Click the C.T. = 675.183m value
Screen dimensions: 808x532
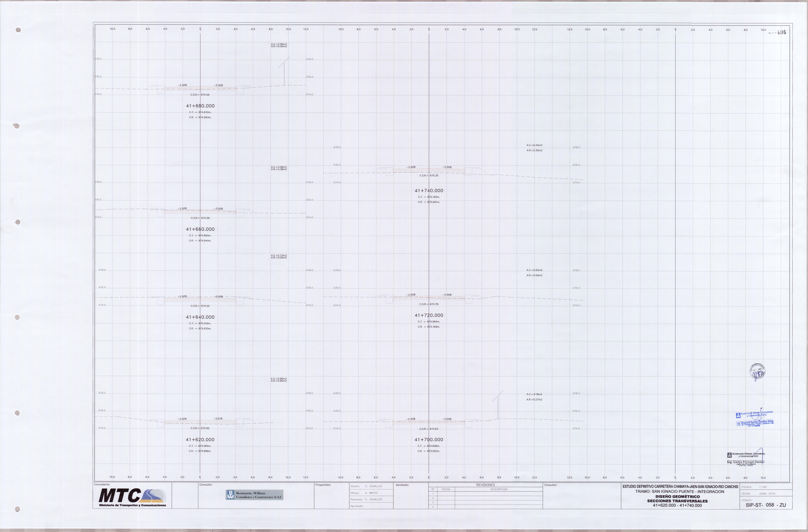coord(429,197)
